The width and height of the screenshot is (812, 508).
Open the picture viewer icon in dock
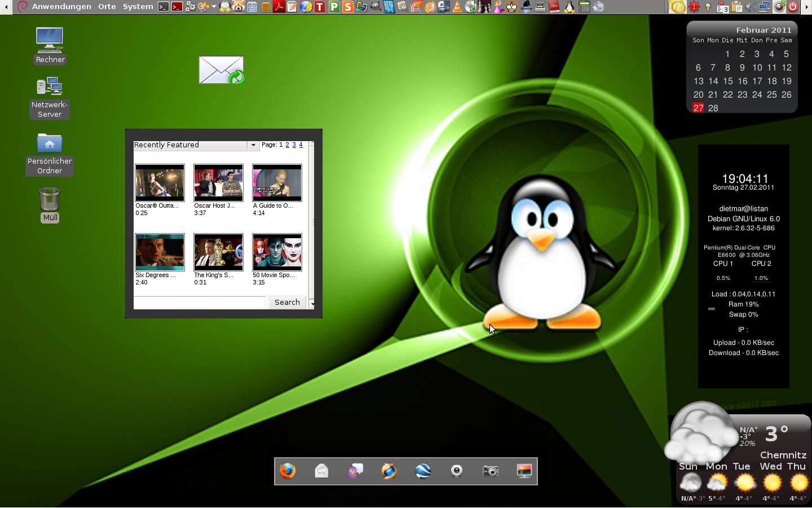[524, 471]
